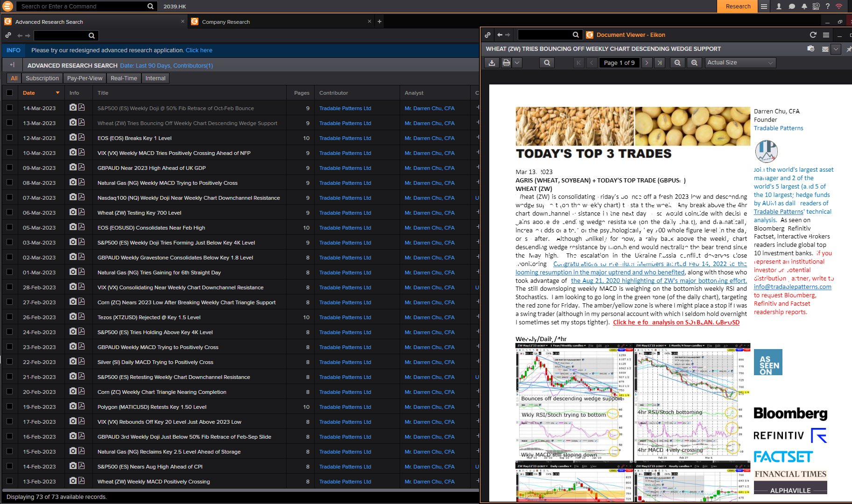Download the document in Document Viewer

491,63
